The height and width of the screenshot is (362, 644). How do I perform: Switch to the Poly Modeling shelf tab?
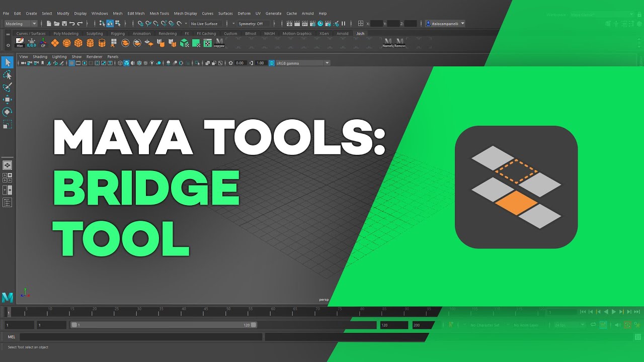click(x=66, y=34)
